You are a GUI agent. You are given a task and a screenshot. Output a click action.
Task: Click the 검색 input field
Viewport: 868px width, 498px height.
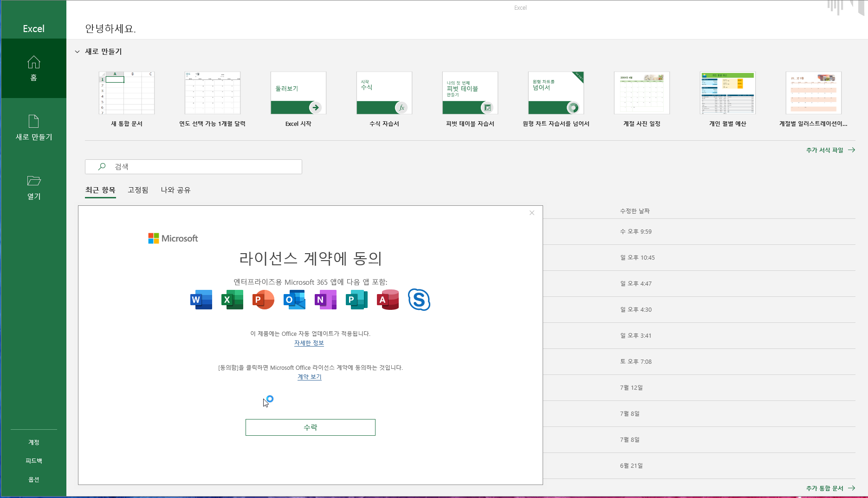[x=194, y=167]
